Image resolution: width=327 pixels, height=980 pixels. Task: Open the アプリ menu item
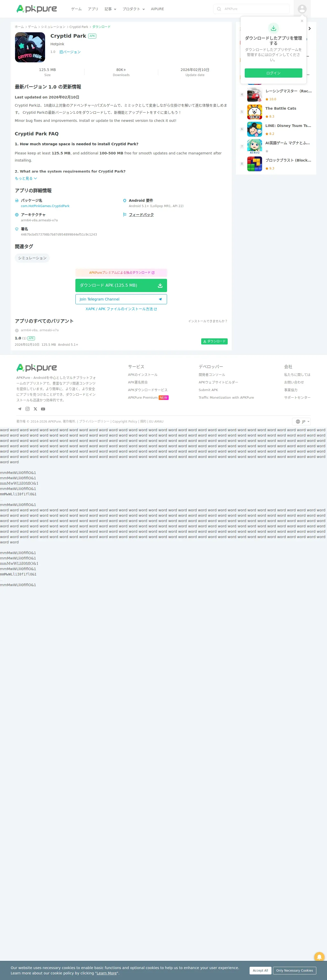click(x=93, y=9)
